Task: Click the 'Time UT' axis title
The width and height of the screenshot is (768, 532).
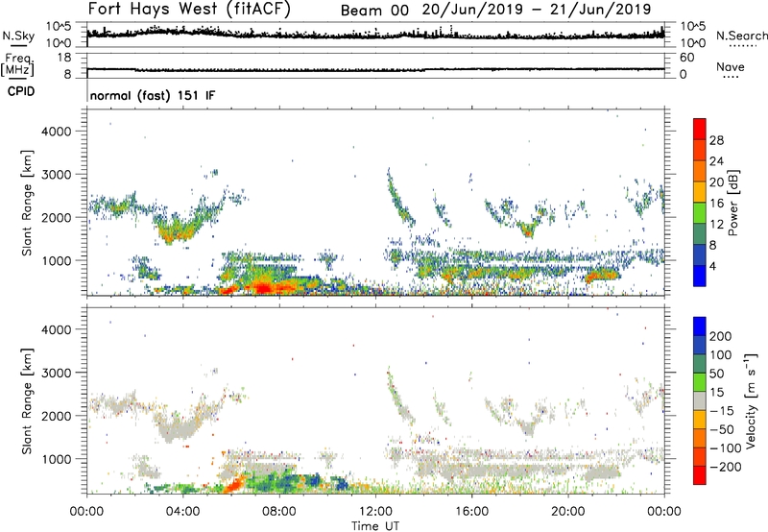Action: tap(375, 525)
